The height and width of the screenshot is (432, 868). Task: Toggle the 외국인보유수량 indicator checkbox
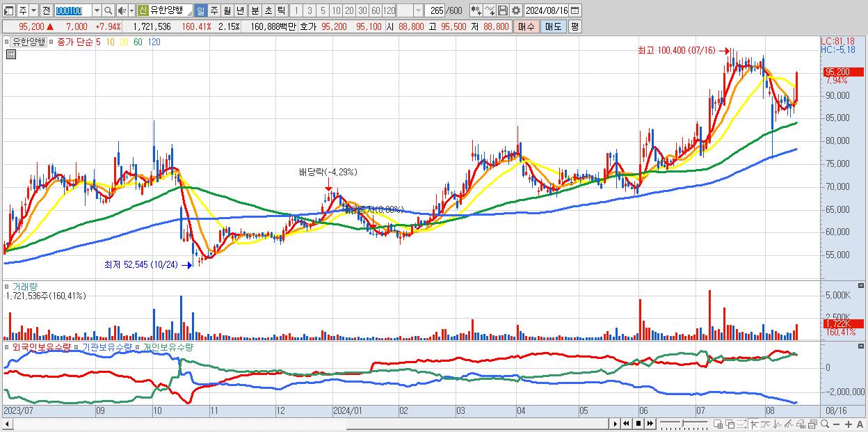pyautogui.click(x=7, y=346)
